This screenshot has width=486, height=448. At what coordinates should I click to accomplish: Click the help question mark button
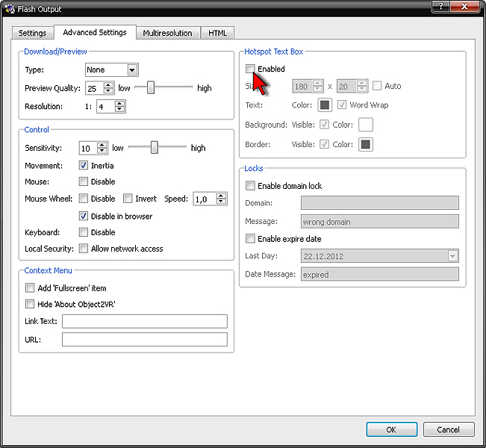[440, 7]
